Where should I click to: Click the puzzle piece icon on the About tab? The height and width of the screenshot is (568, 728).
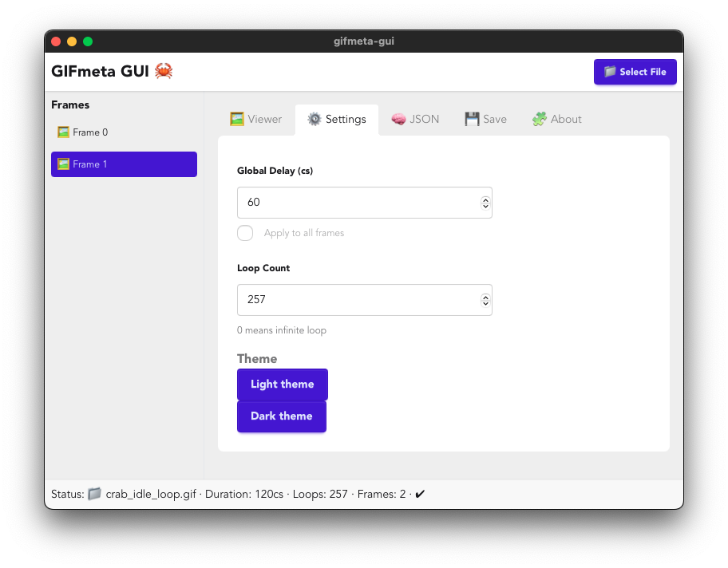point(538,118)
